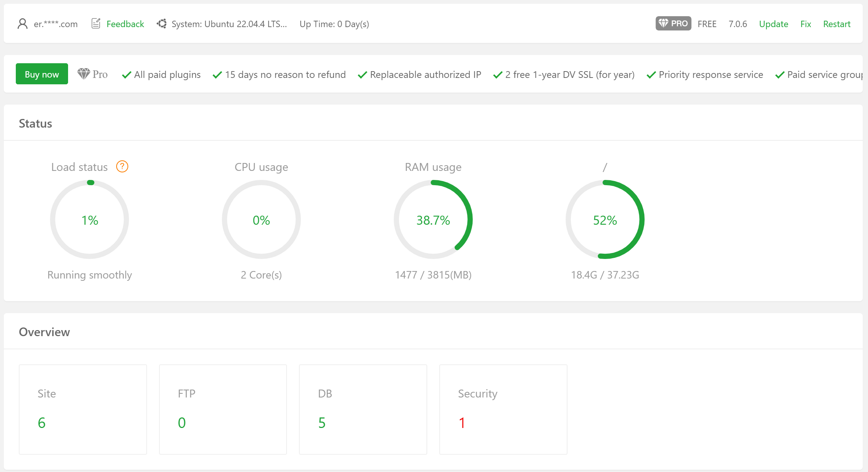868x472 pixels.
Task: Open the Site card showing 6
Action: click(x=83, y=409)
